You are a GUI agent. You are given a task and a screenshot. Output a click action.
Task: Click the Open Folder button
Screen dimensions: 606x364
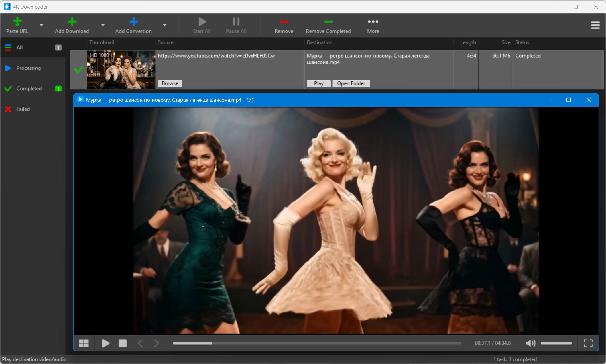351,83
